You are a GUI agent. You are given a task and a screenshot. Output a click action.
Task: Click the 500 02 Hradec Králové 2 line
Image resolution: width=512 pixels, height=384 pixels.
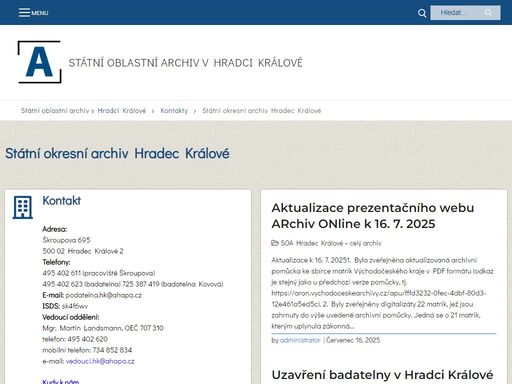[x=83, y=251]
